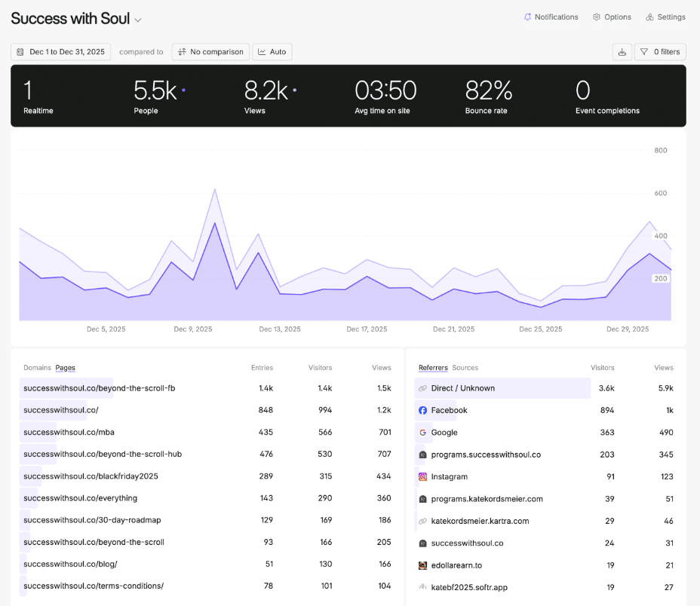Open the Auto graph interval dropdown
This screenshot has width=700, height=606.
tap(272, 51)
